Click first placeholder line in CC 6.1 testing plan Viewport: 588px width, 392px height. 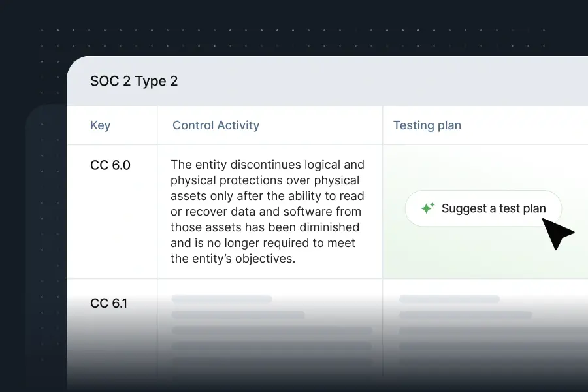(x=449, y=299)
